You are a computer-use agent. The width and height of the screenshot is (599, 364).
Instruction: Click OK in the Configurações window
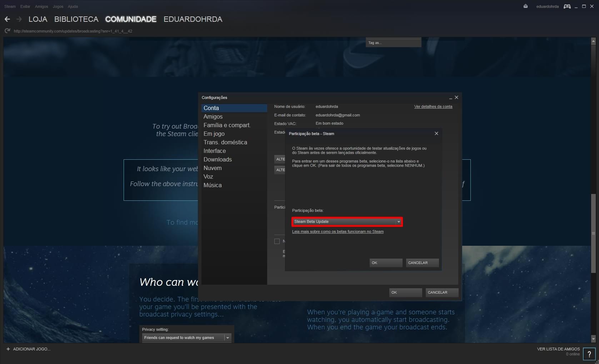pyautogui.click(x=406, y=292)
